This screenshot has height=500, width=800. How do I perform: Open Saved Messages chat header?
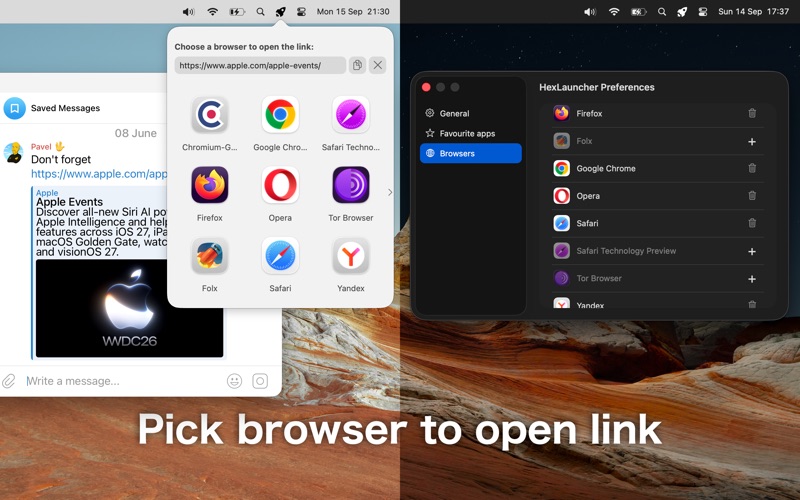point(65,108)
